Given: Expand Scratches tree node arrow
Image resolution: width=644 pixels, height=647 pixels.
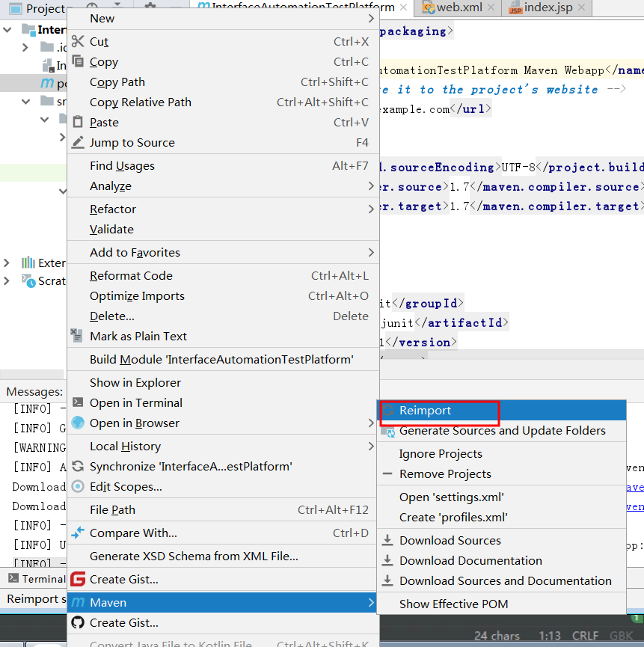Looking at the screenshot, I should pos(6,281).
